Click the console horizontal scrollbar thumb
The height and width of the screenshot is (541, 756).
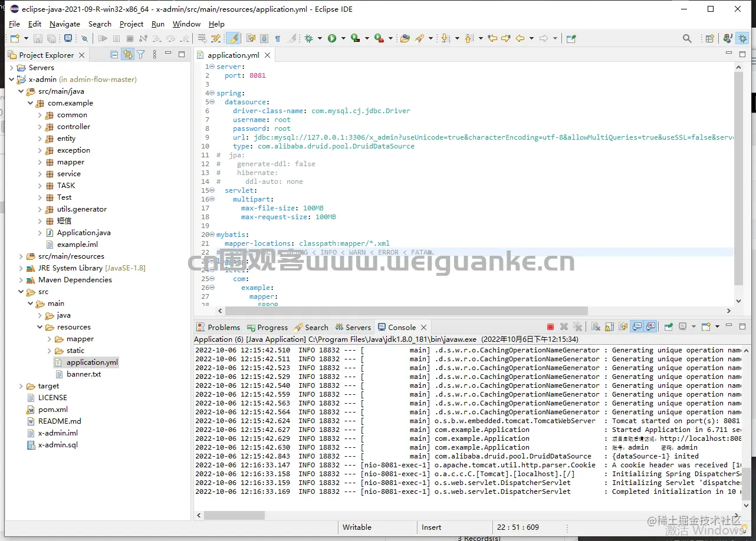tap(235, 515)
